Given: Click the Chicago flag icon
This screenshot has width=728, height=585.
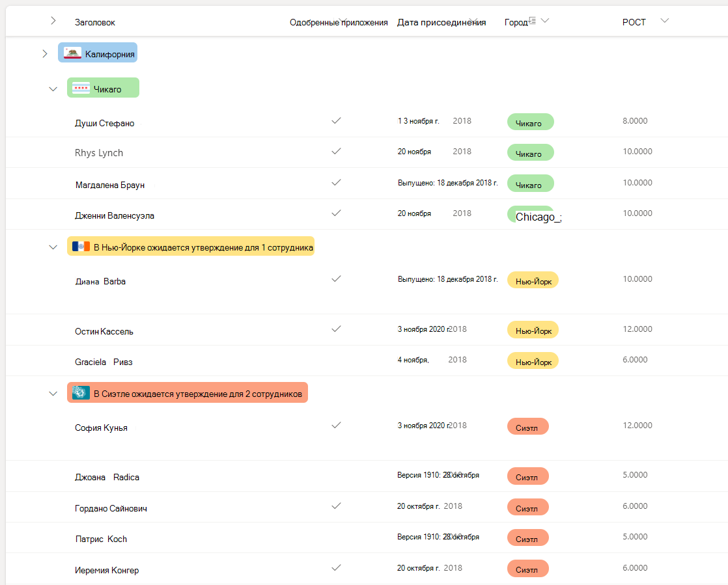Looking at the screenshot, I should pos(81,88).
